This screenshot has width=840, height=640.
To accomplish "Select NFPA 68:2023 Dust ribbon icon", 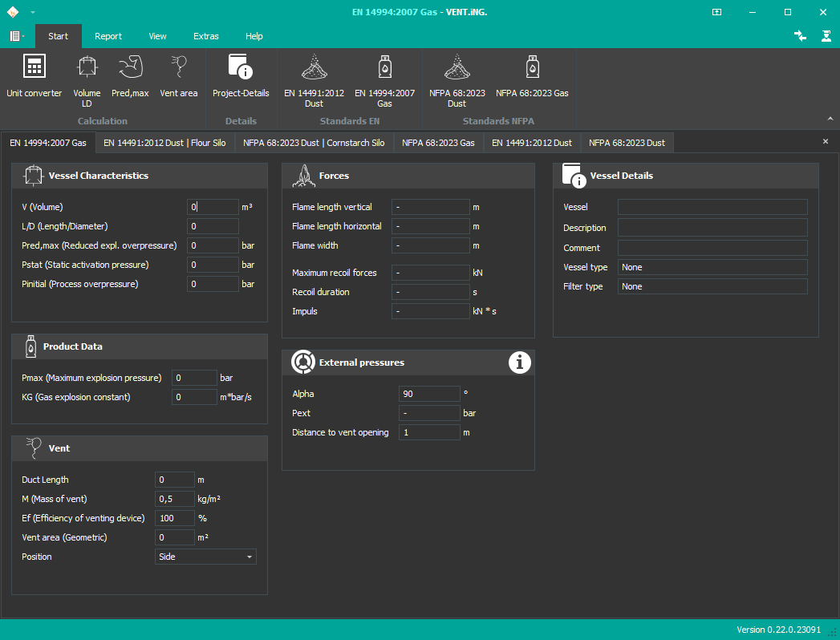I will (457, 79).
